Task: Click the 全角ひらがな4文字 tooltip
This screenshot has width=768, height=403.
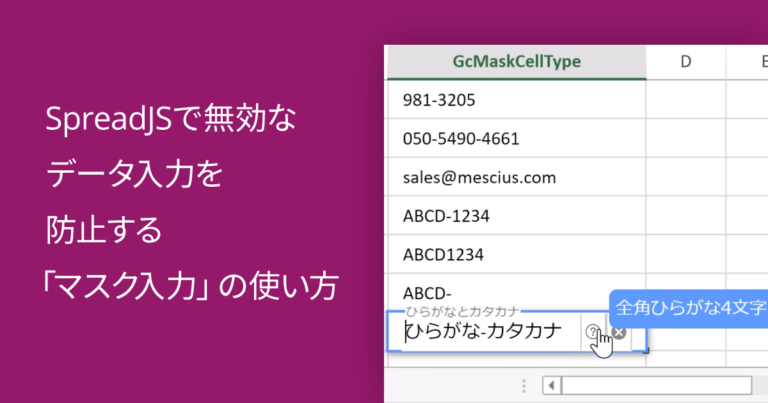Action: tap(689, 308)
